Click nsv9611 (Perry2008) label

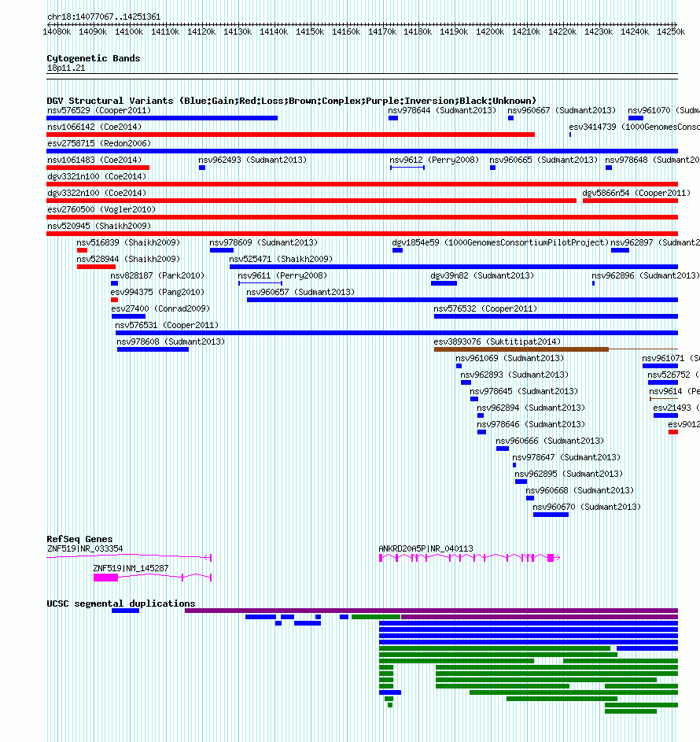click(282, 275)
